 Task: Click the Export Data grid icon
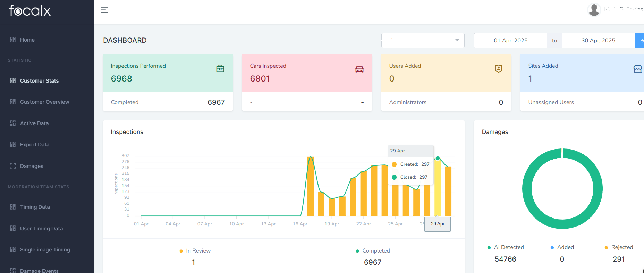(13, 144)
